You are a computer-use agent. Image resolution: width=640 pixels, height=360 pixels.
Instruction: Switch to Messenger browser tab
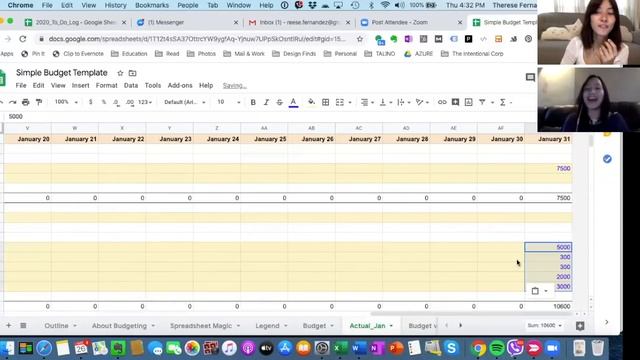[187, 22]
